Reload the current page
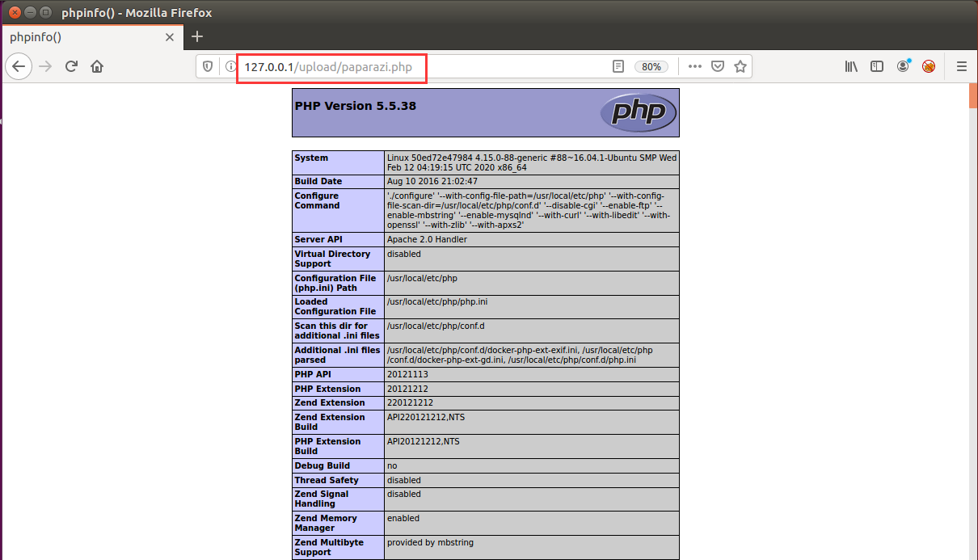The width and height of the screenshot is (978, 560). click(x=71, y=66)
